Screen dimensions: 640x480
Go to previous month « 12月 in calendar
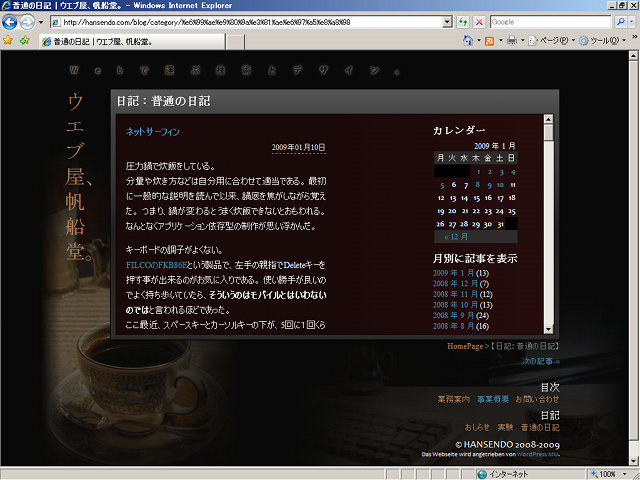[x=455, y=237]
